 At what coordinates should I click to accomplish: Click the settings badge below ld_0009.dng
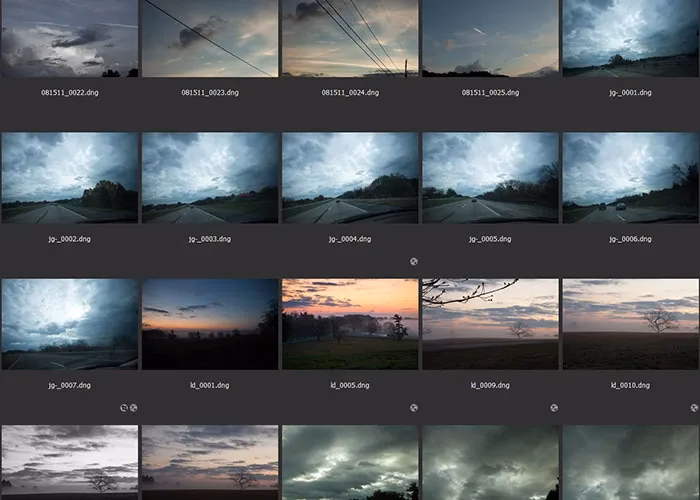pyautogui.click(x=554, y=408)
